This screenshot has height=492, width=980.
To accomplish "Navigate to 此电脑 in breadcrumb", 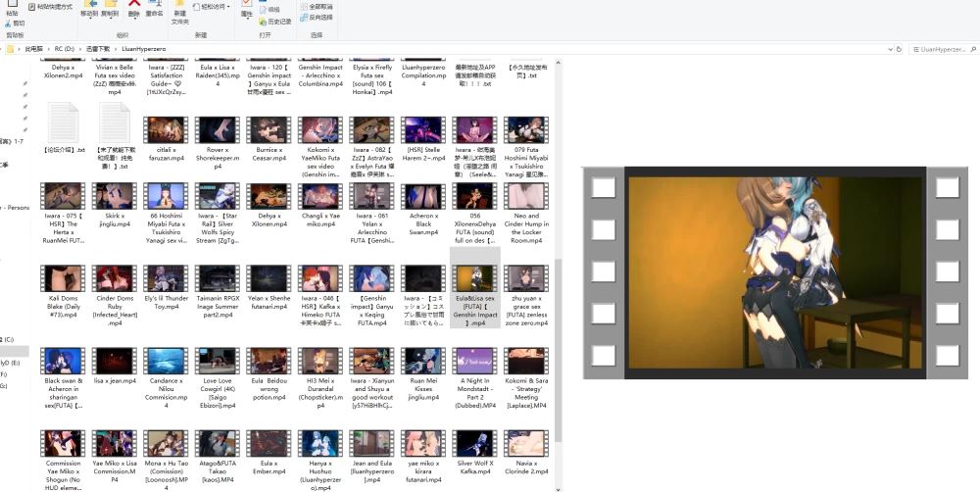I will pos(33,49).
